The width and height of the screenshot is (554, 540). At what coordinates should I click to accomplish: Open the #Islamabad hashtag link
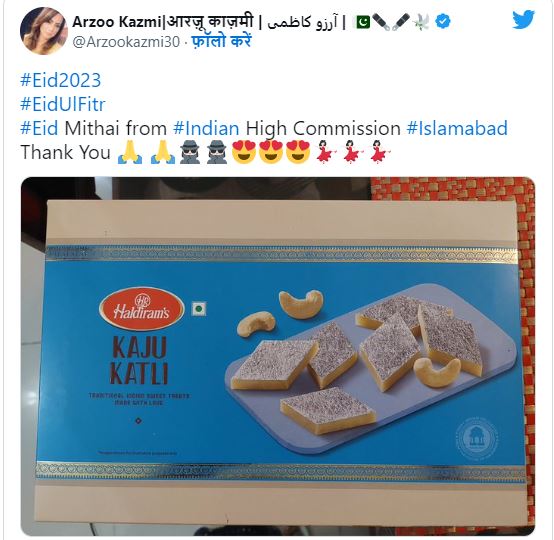point(457,128)
